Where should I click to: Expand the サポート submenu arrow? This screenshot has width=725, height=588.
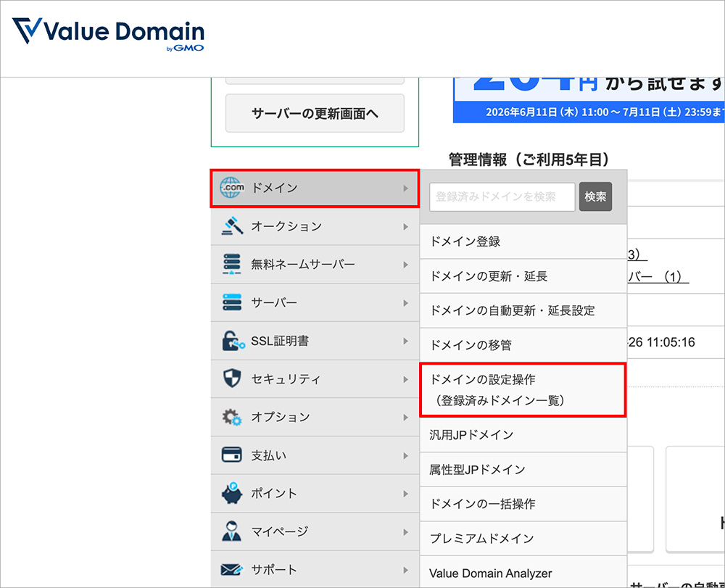(x=405, y=570)
